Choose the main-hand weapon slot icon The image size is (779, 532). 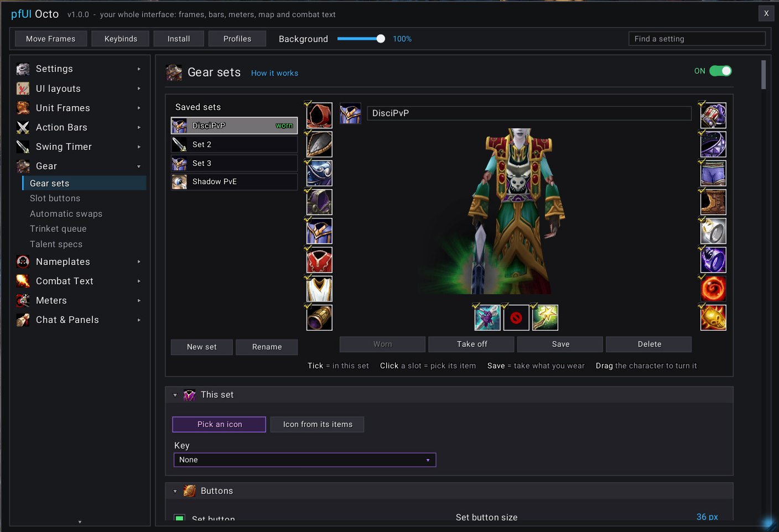click(487, 317)
